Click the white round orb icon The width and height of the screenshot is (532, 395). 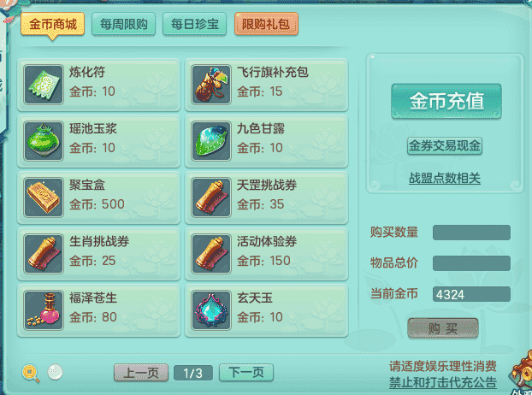point(55,372)
